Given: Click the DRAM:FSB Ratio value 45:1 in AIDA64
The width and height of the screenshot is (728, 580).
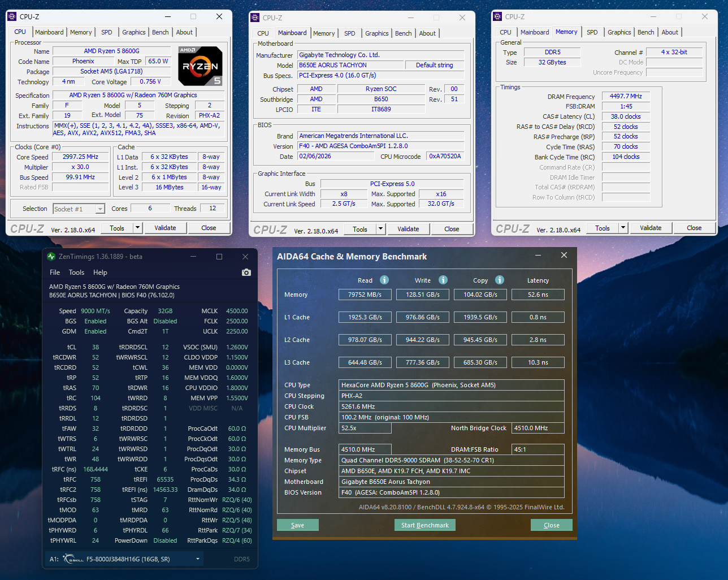Looking at the screenshot, I should pyautogui.click(x=538, y=449).
